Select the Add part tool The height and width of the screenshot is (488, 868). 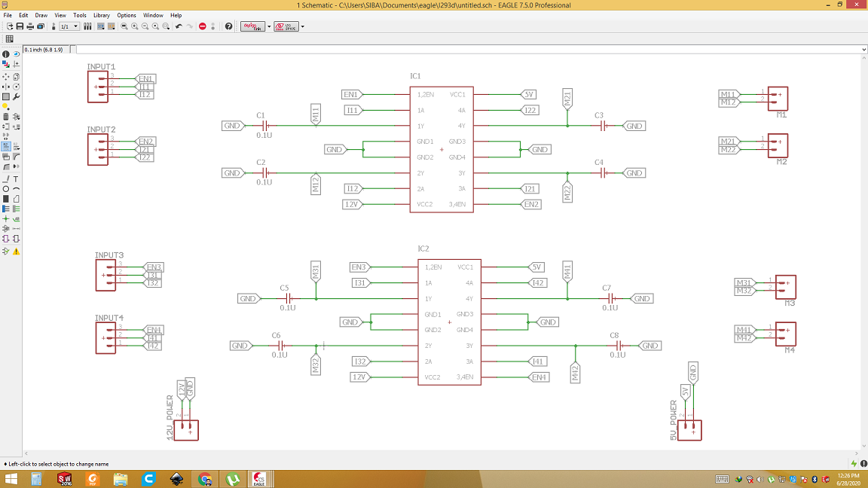[16, 117]
